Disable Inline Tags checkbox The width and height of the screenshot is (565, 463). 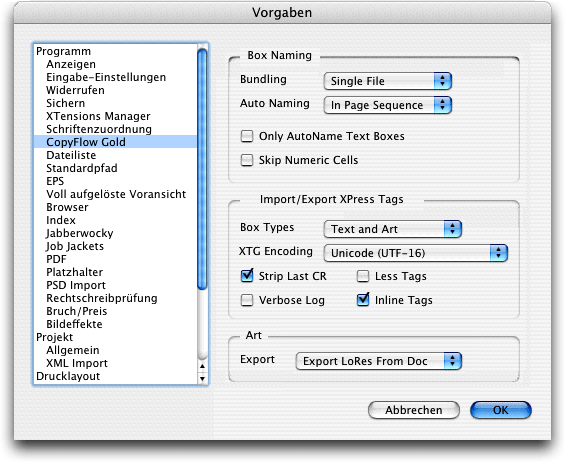tap(363, 300)
